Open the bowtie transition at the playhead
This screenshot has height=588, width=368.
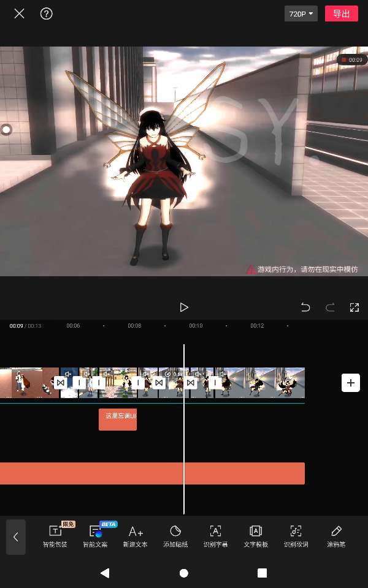pyautogui.click(x=191, y=383)
